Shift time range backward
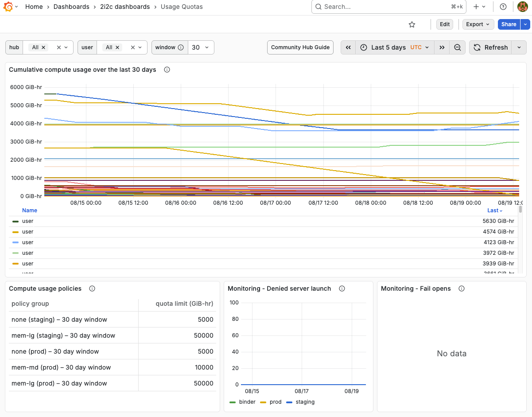 coord(348,47)
